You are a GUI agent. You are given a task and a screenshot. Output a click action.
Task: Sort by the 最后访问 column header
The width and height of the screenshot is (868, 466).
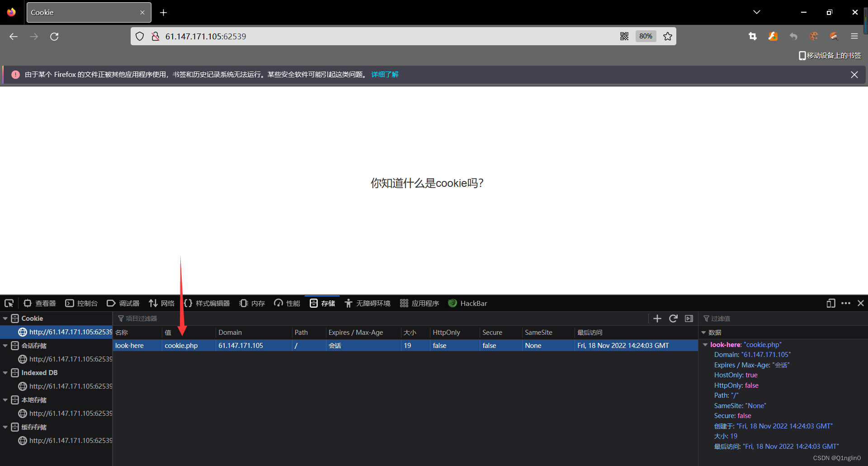point(636,333)
